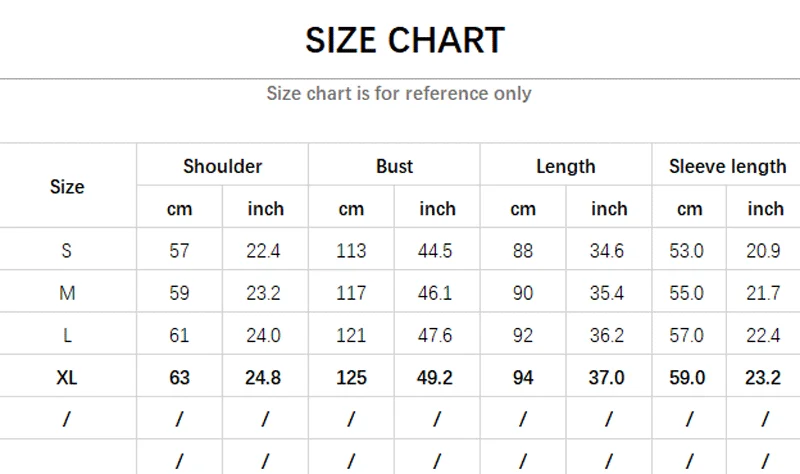Click the shoulder value 57 for size S
800x474 pixels.
pos(179,251)
